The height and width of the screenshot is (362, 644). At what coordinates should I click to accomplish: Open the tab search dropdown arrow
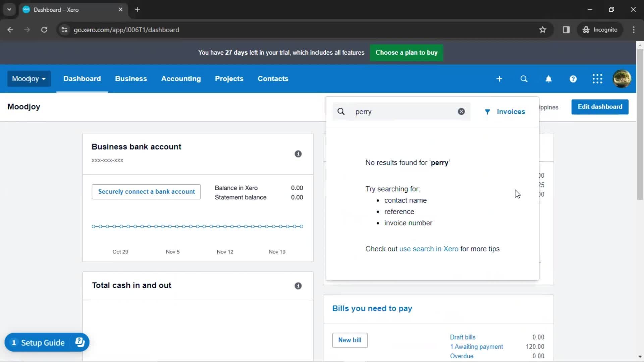tap(9, 9)
